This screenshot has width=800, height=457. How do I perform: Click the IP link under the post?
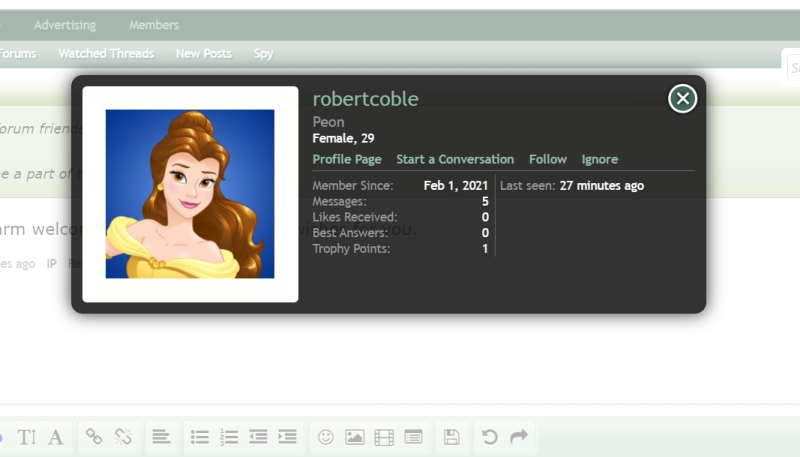pyautogui.click(x=52, y=264)
